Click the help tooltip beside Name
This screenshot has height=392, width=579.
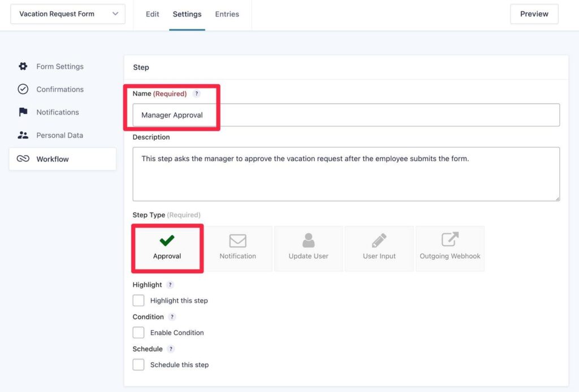[196, 93]
